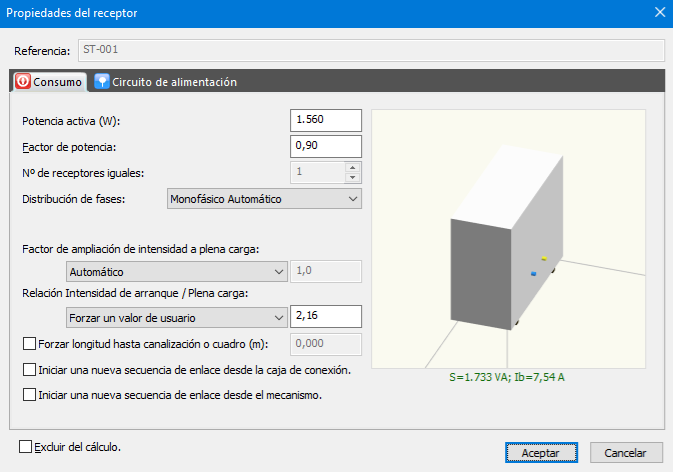Viewport: 673px width, 472px height.
Task: Click the 3D receptor preview box
Action: coord(507,237)
